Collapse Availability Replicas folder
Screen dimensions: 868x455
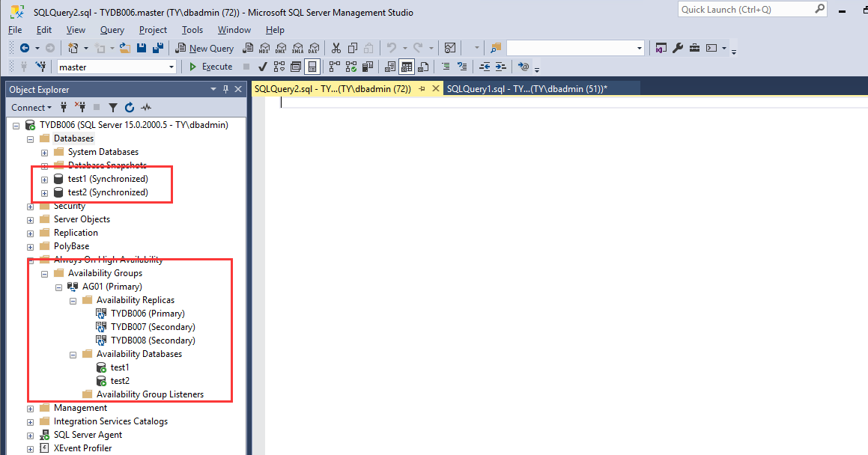coord(73,301)
